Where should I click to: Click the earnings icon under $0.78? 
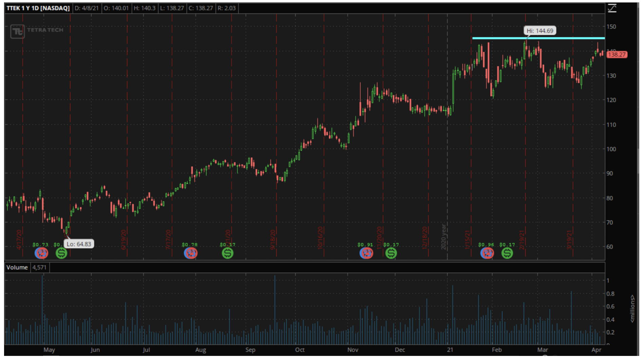click(x=191, y=253)
